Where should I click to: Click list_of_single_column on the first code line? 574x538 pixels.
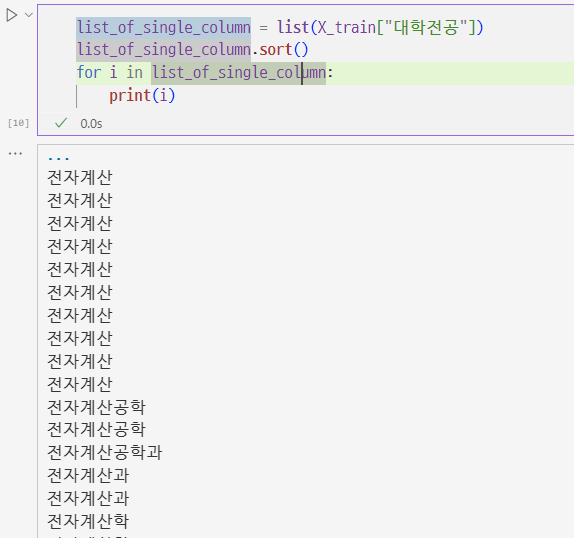point(164,27)
